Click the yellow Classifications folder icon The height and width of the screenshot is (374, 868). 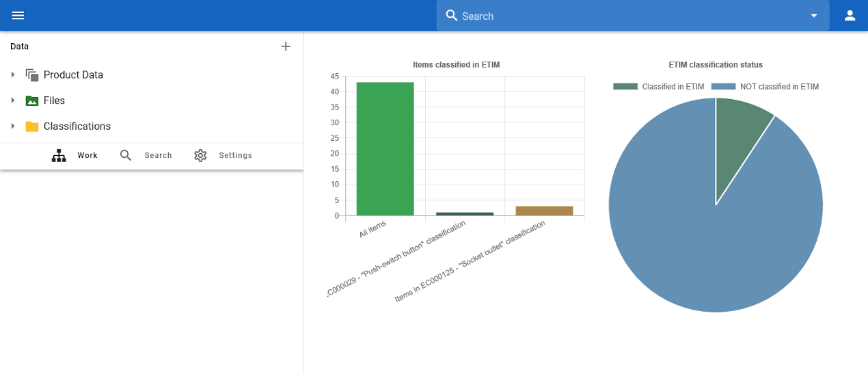pyautogui.click(x=32, y=126)
